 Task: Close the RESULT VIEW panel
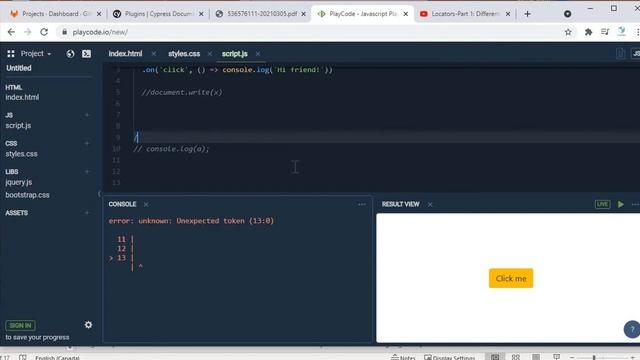point(430,204)
